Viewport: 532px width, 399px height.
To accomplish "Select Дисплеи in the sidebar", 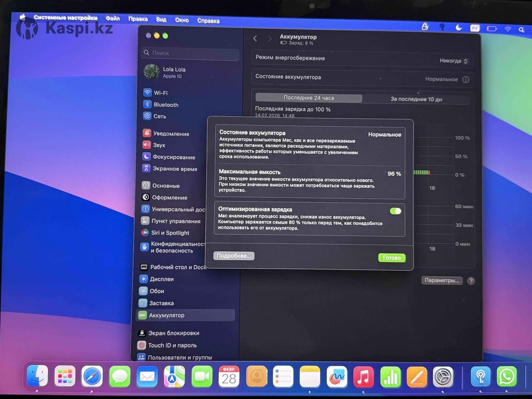I will tap(161, 279).
